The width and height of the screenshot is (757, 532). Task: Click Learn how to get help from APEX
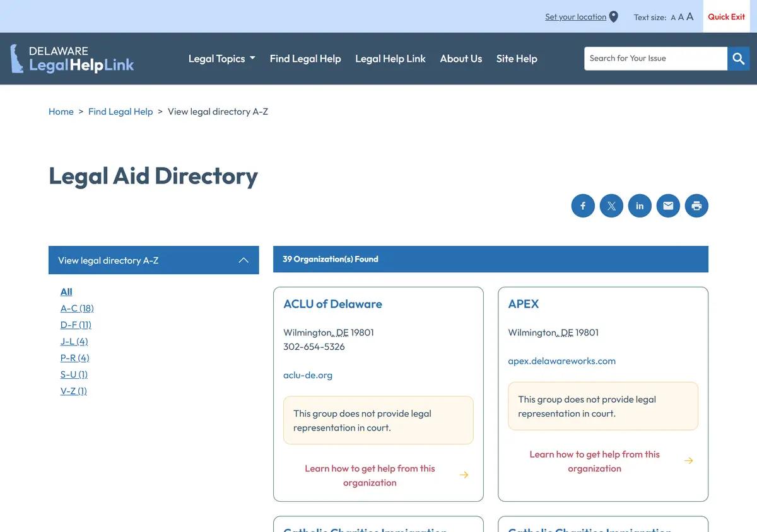click(x=594, y=461)
